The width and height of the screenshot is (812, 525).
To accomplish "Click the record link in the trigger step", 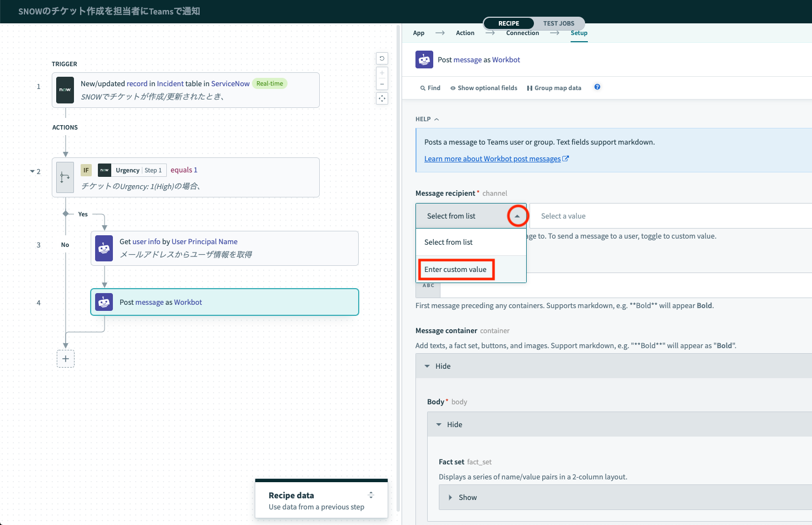I will tap(137, 83).
